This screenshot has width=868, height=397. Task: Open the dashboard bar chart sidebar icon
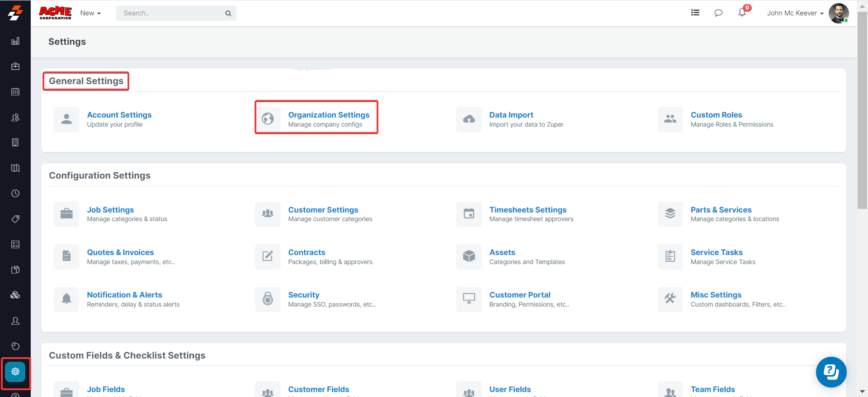15,41
